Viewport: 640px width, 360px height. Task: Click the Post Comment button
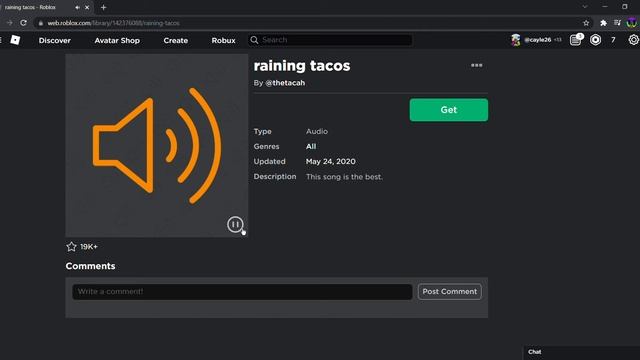click(x=449, y=291)
